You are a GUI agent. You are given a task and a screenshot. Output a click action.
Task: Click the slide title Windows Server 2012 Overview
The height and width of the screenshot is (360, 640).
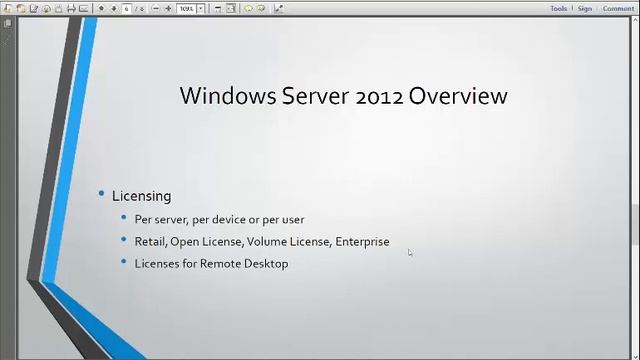pyautogui.click(x=343, y=96)
